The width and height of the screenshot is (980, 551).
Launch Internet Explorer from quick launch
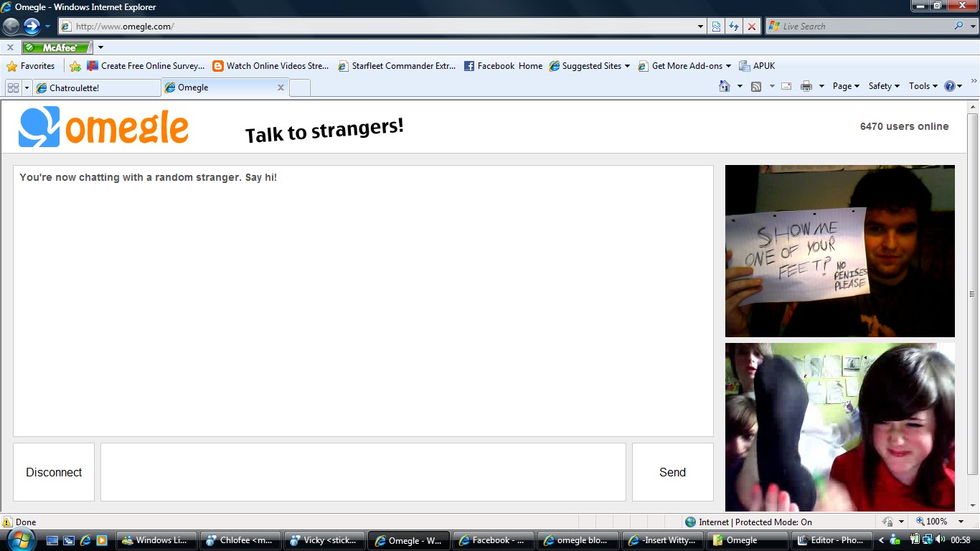[x=85, y=540]
